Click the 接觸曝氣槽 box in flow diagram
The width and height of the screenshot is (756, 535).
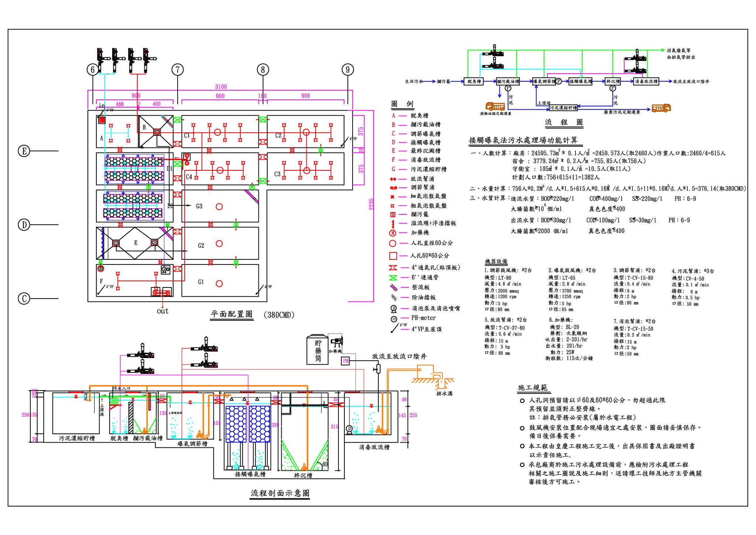tap(581, 81)
